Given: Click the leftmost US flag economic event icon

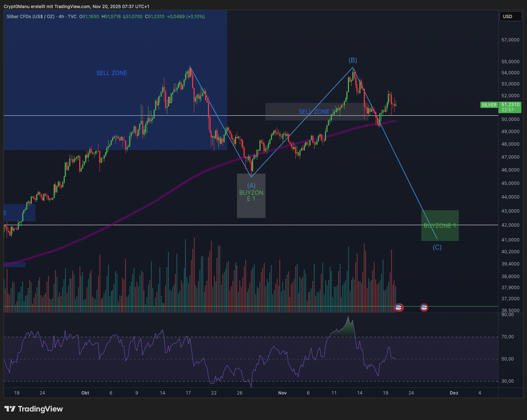Looking at the screenshot, I should (399, 307).
